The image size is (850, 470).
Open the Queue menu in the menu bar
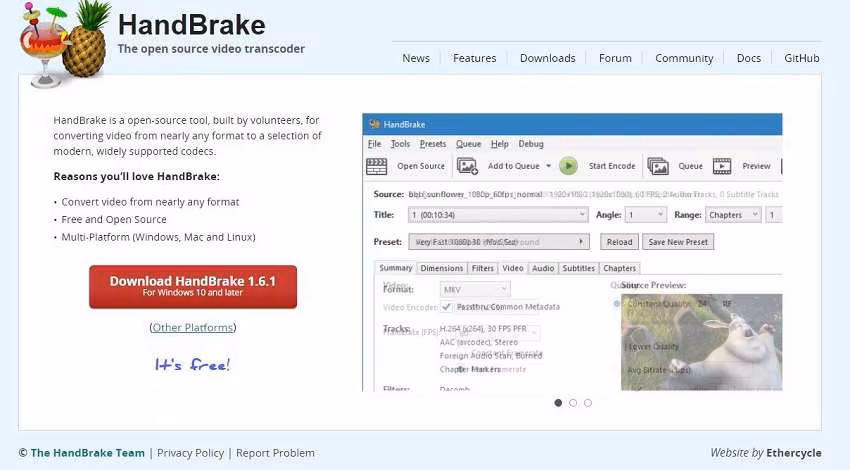click(468, 144)
